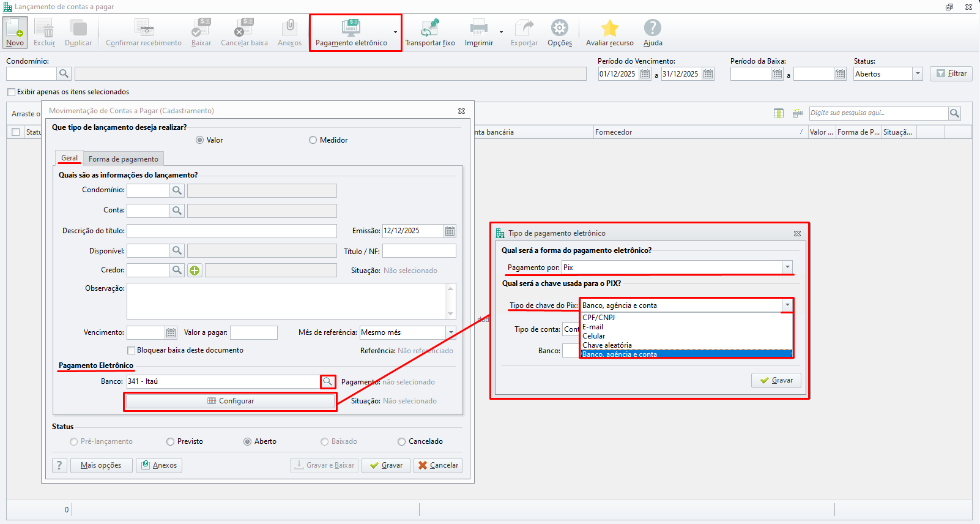Click in the Descrição do título field

[231, 231]
